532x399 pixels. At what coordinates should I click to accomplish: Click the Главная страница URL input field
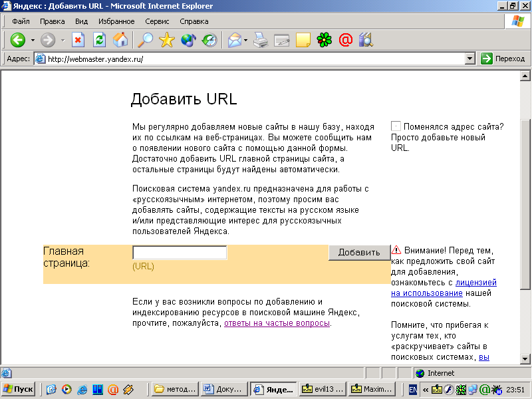pyautogui.click(x=180, y=253)
